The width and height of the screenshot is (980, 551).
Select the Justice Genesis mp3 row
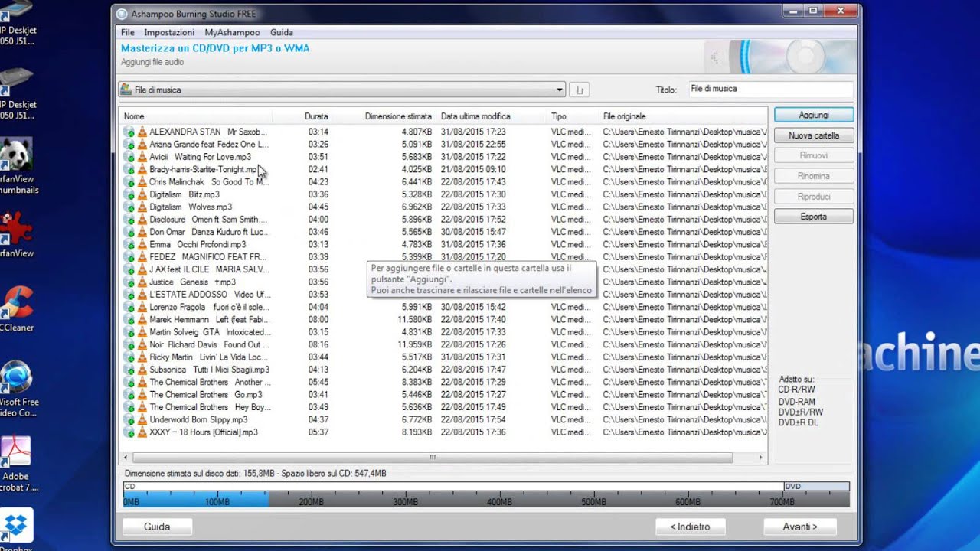pyautogui.click(x=444, y=282)
